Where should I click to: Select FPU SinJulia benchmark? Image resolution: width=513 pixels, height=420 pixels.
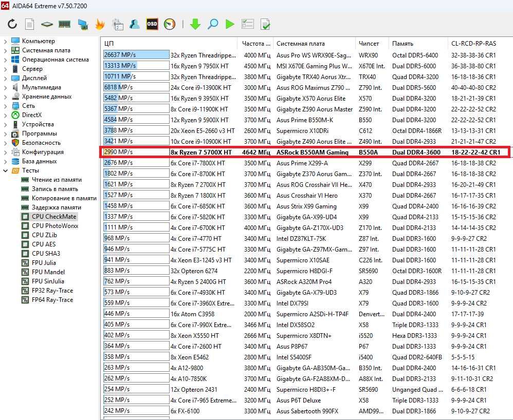(48, 281)
